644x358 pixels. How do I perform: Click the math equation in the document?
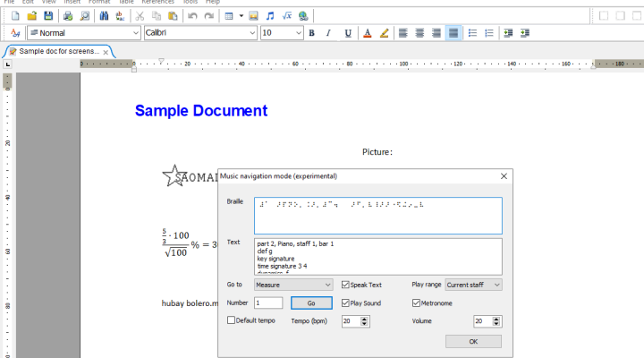click(190, 243)
